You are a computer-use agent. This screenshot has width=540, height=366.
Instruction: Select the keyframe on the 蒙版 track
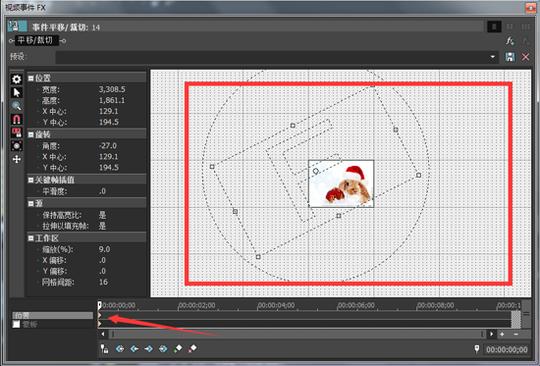click(100, 324)
